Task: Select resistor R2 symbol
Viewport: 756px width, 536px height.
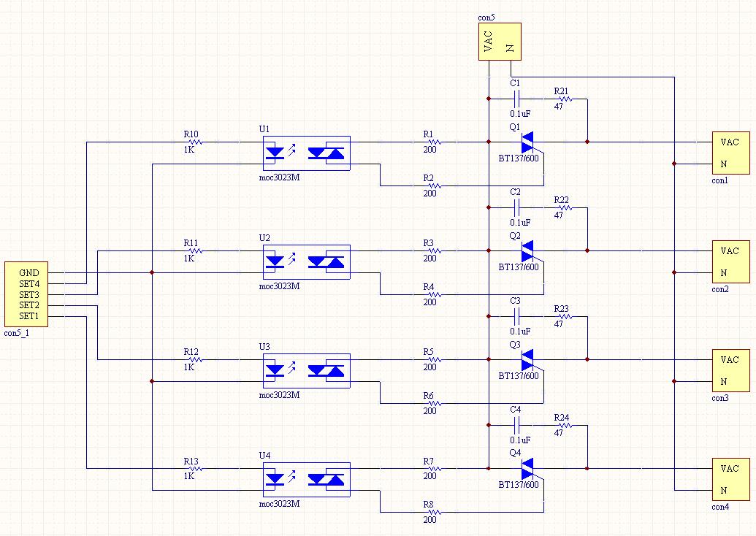Action: point(434,185)
